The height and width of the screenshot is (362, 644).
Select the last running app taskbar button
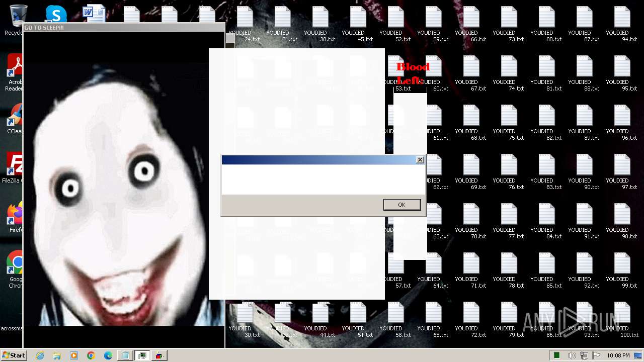[159, 355]
